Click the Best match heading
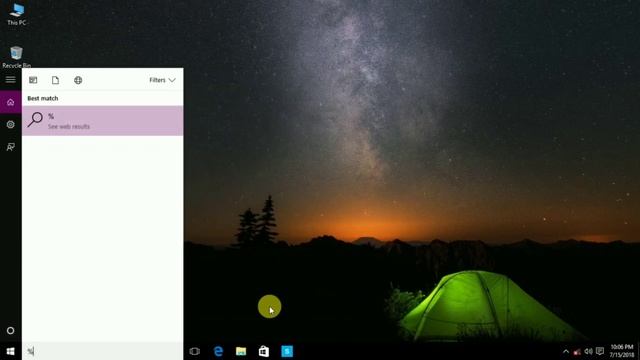Image resolution: width=640 pixels, height=360 pixels. click(43, 98)
